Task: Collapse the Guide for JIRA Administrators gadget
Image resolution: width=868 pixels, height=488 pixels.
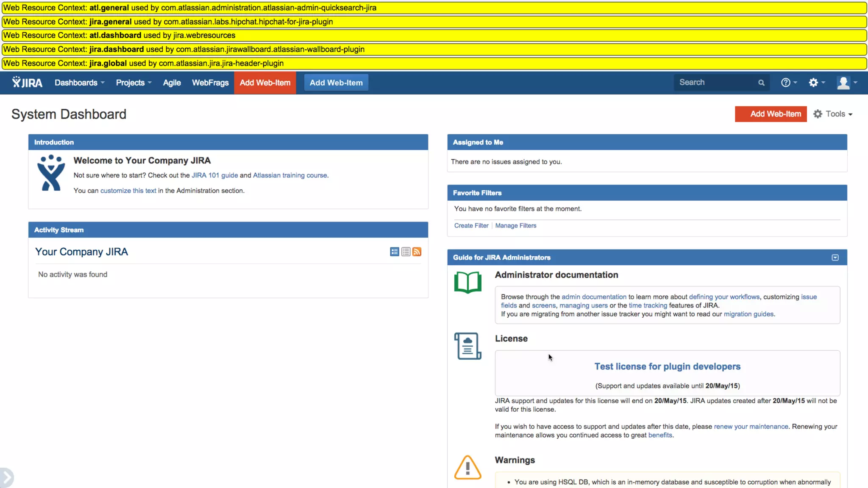Action: pyautogui.click(x=835, y=258)
